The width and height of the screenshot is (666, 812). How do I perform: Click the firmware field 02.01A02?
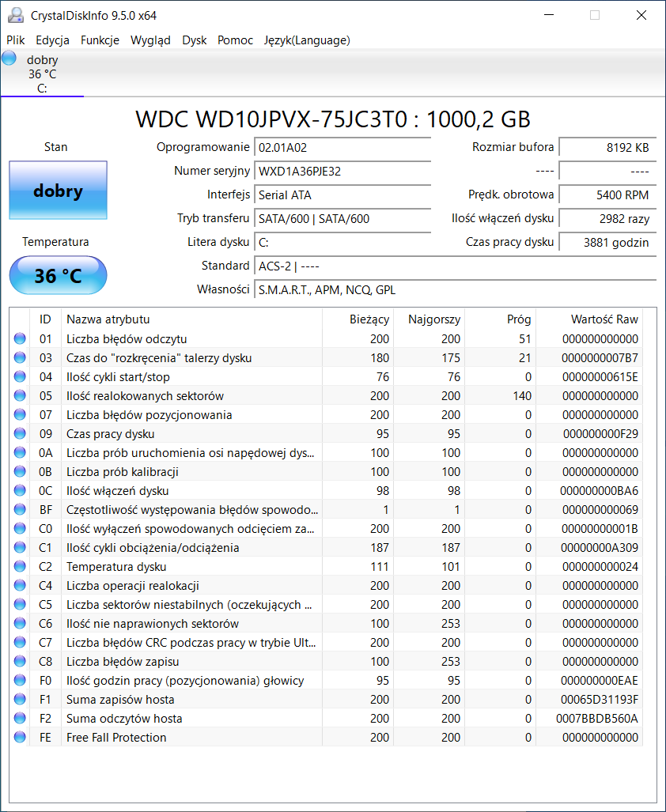(x=342, y=148)
